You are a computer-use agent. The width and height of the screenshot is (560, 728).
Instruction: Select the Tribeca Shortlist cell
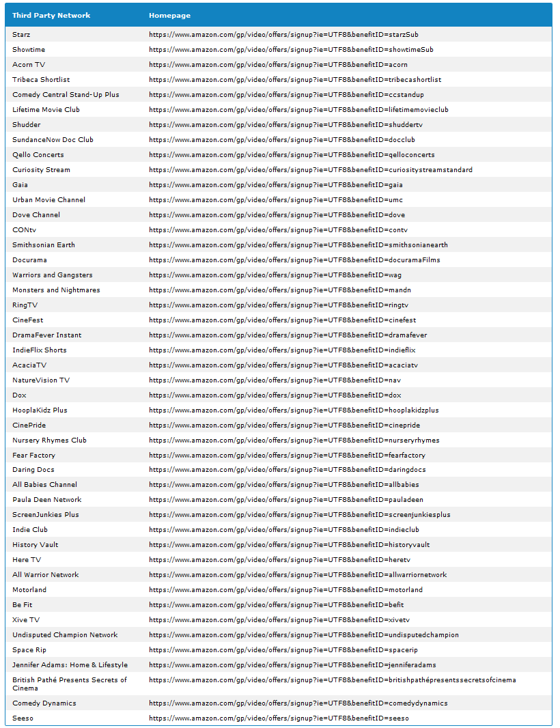coord(42,79)
